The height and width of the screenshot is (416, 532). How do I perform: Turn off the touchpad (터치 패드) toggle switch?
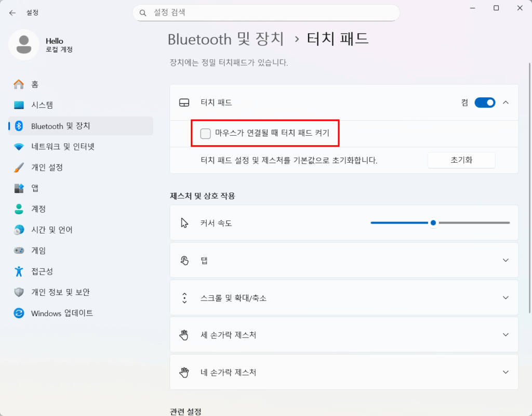[485, 102]
